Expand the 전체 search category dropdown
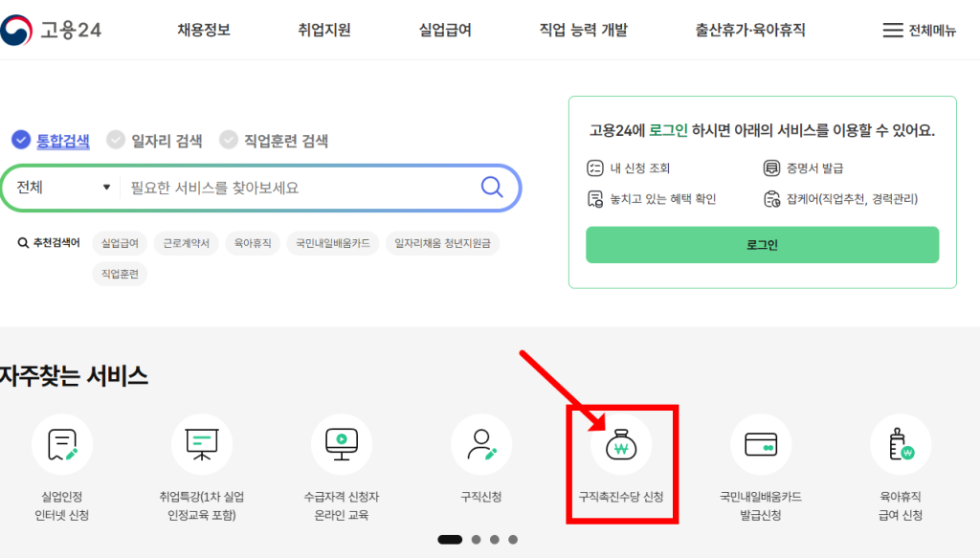The height and width of the screenshot is (558, 980). (63, 188)
